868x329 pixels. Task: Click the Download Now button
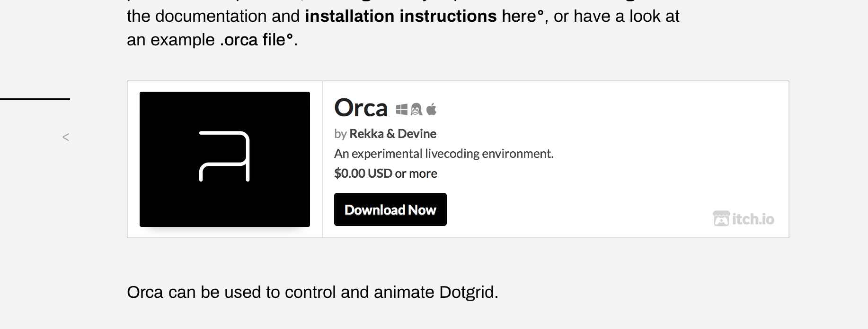(390, 209)
